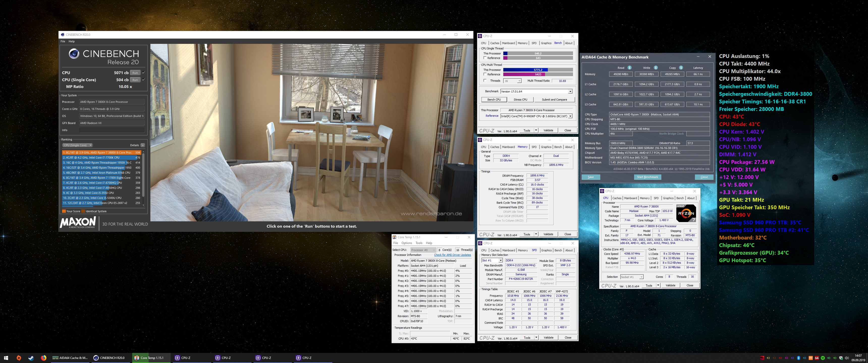Viewport: 868px width, 363px height.
Task: Click the Copy info icon in AIDA64
Action: tap(681, 68)
